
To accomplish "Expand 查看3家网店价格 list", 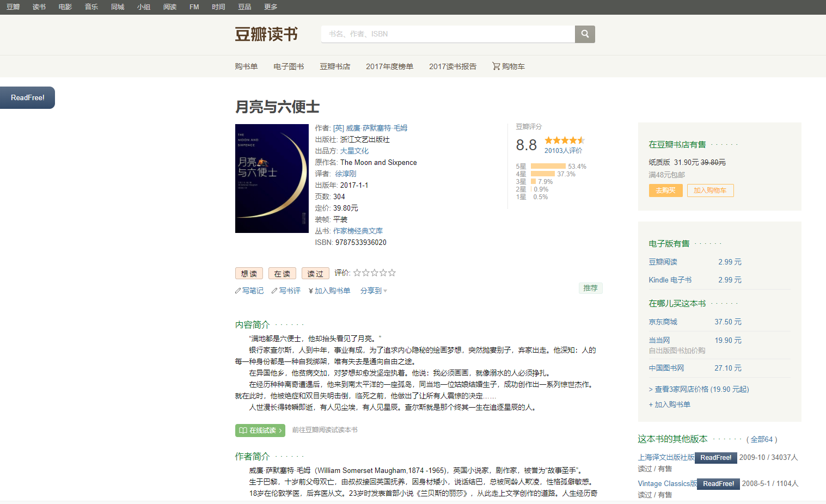I will point(699,389).
